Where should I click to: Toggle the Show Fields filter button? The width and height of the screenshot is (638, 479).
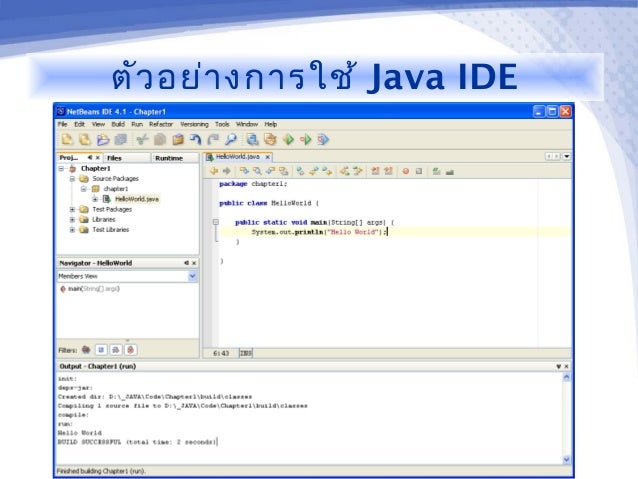pyautogui.click(x=101, y=350)
